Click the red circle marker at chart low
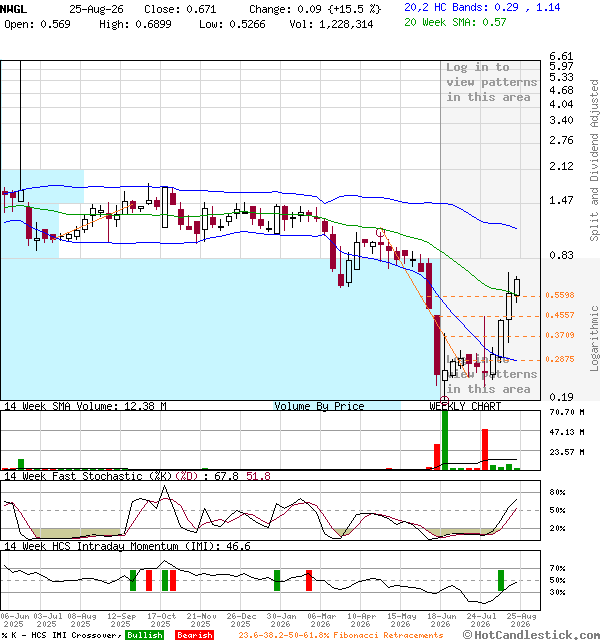Viewport: 600px width, 640px height. tap(445, 400)
